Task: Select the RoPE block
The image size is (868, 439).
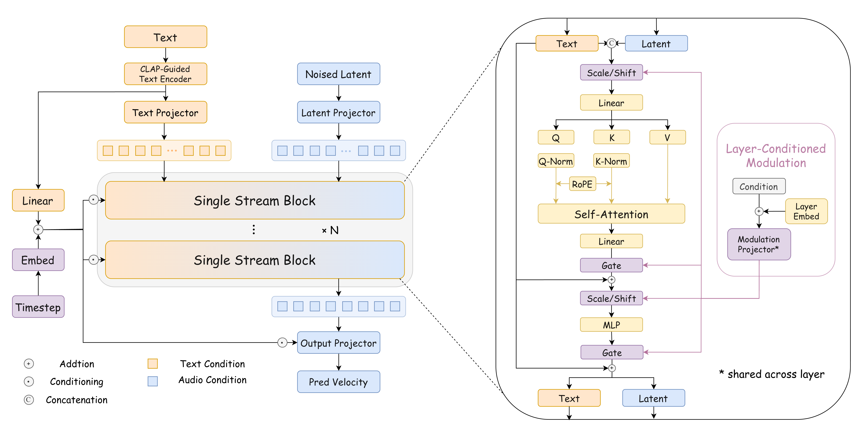Action: tap(582, 184)
